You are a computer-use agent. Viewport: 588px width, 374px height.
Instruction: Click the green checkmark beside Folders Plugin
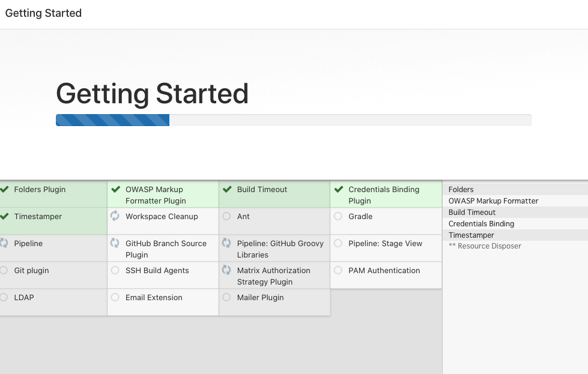[4, 190]
